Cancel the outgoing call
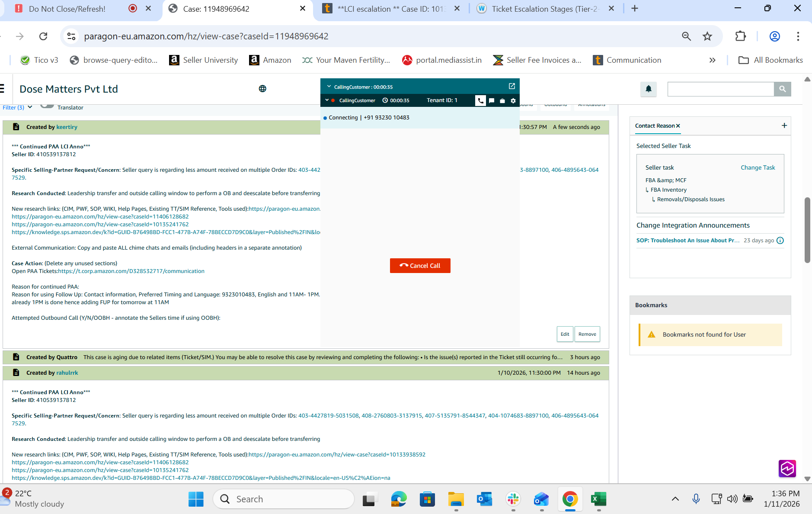Screen dimensions: 812x514 point(420,266)
